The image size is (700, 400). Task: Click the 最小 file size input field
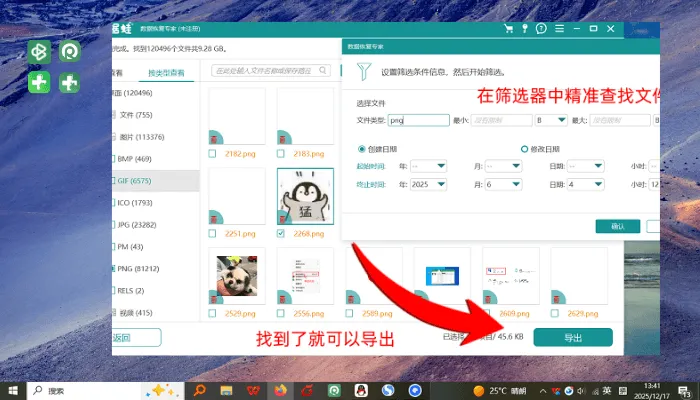(x=501, y=120)
